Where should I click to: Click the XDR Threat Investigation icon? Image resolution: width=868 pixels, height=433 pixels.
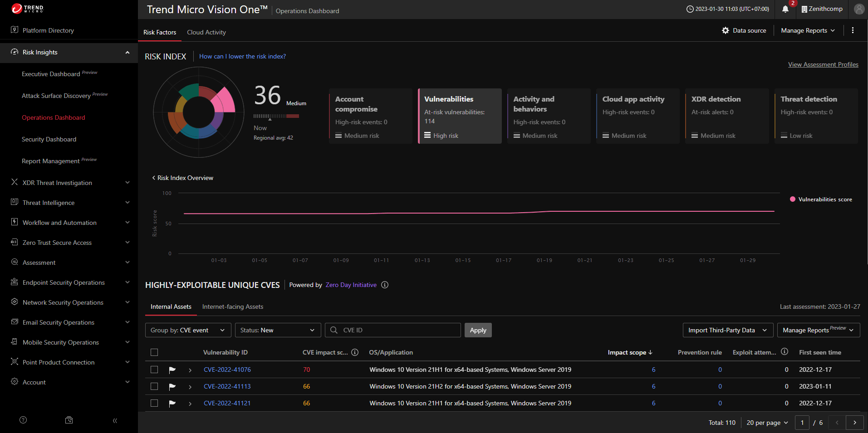pos(15,182)
